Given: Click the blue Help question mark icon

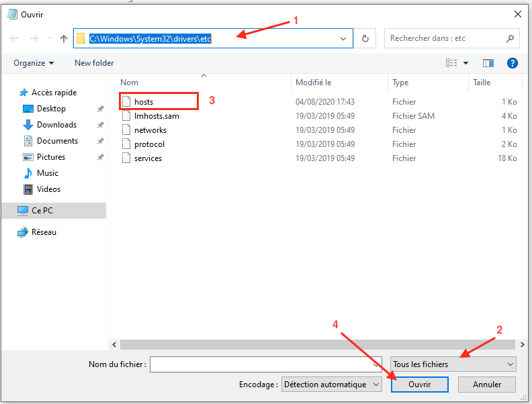Looking at the screenshot, I should coord(512,63).
